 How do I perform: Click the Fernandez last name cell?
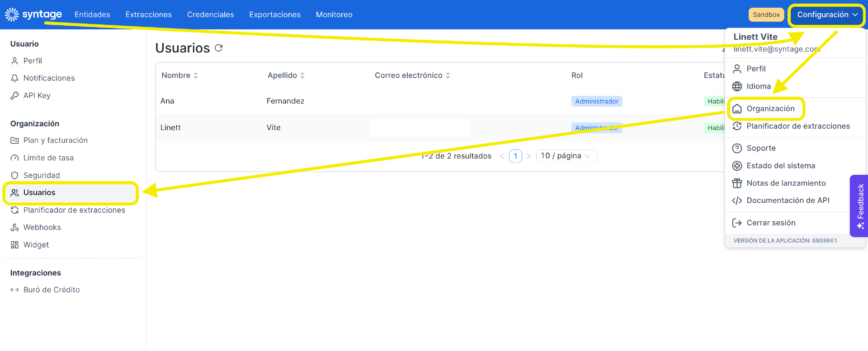point(285,101)
